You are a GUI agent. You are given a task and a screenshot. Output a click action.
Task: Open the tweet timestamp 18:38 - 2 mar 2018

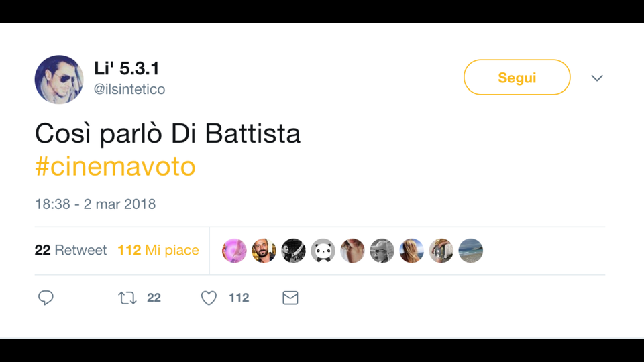(95, 204)
